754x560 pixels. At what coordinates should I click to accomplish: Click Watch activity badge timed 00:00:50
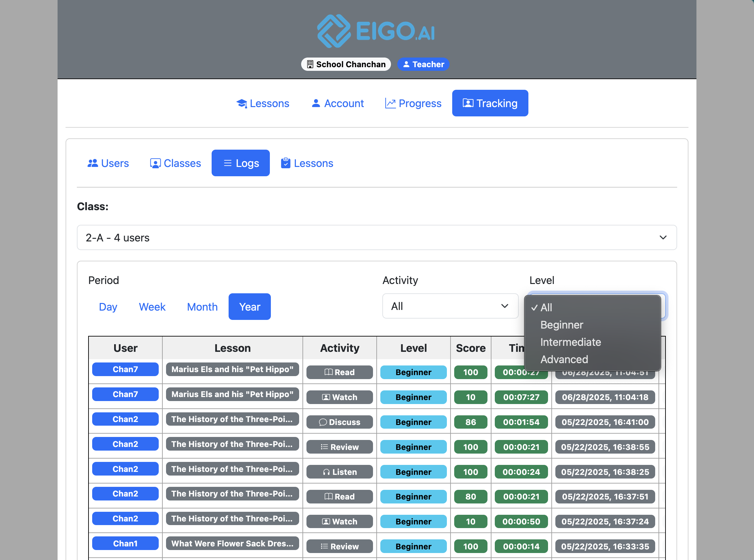tap(339, 522)
